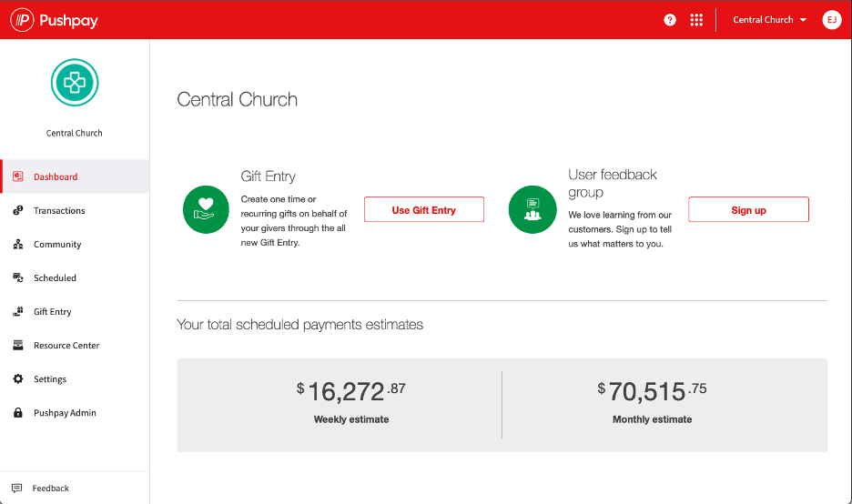852x504 pixels.
Task: Open Community in the sidebar
Action: point(75,244)
